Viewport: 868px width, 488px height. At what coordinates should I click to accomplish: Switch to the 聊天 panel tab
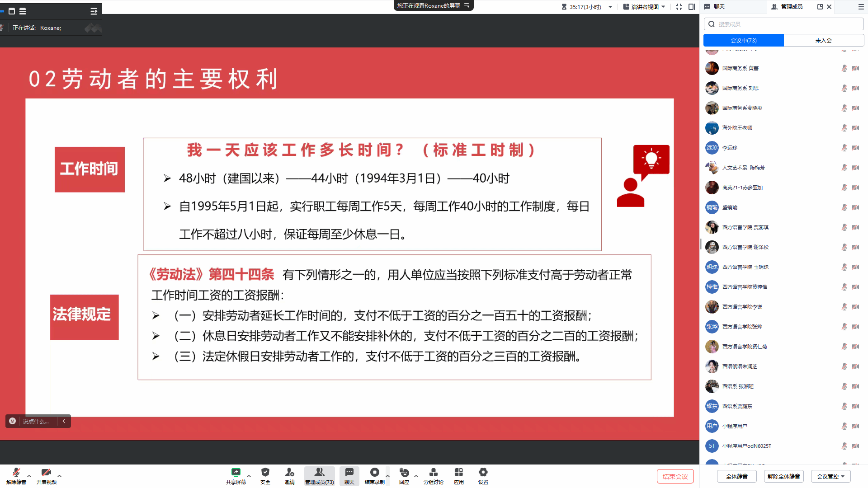tap(719, 7)
